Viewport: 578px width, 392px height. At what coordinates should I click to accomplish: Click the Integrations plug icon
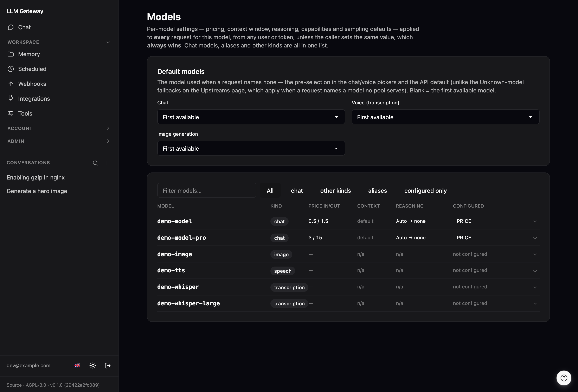pyautogui.click(x=11, y=98)
